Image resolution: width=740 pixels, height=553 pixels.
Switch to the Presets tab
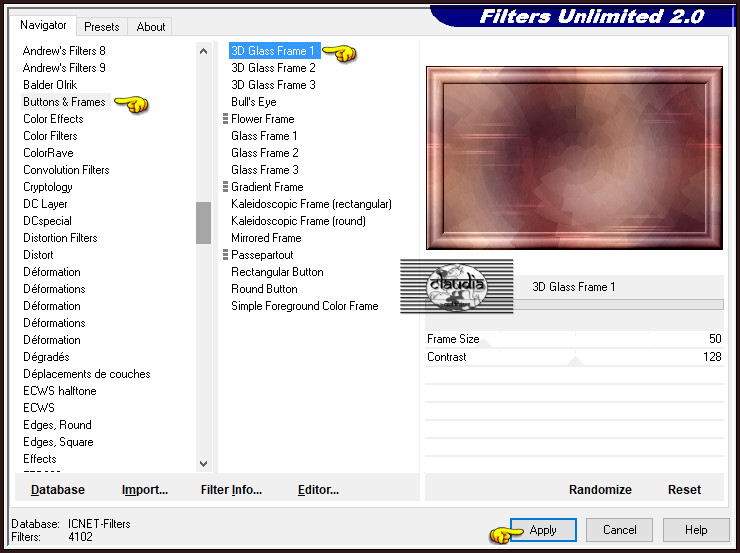(x=101, y=27)
